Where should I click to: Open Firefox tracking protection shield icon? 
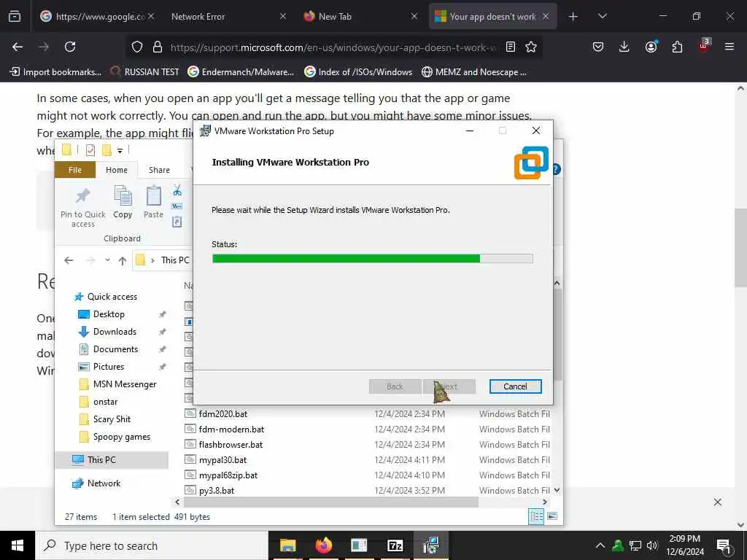coord(137,47)
